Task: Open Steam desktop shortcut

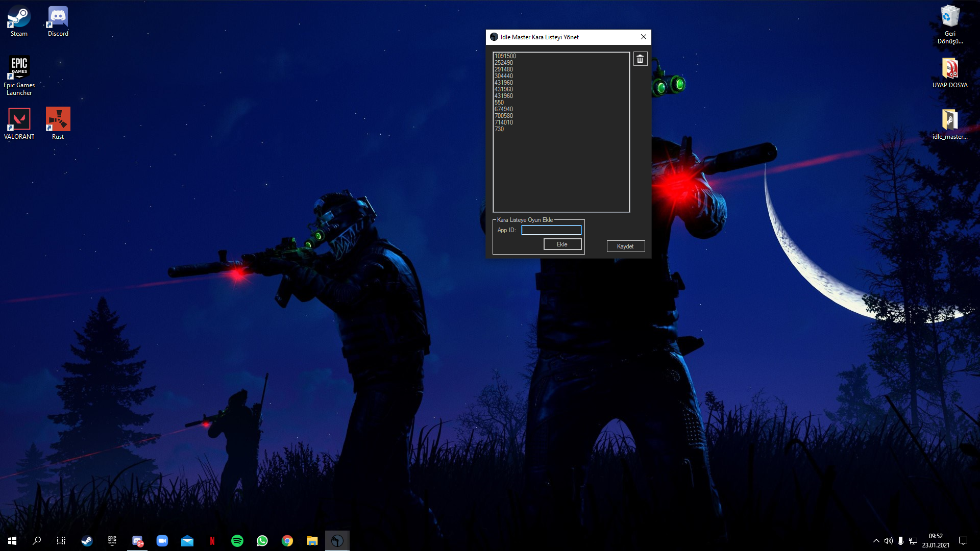Action: click(x=19, y=21)
